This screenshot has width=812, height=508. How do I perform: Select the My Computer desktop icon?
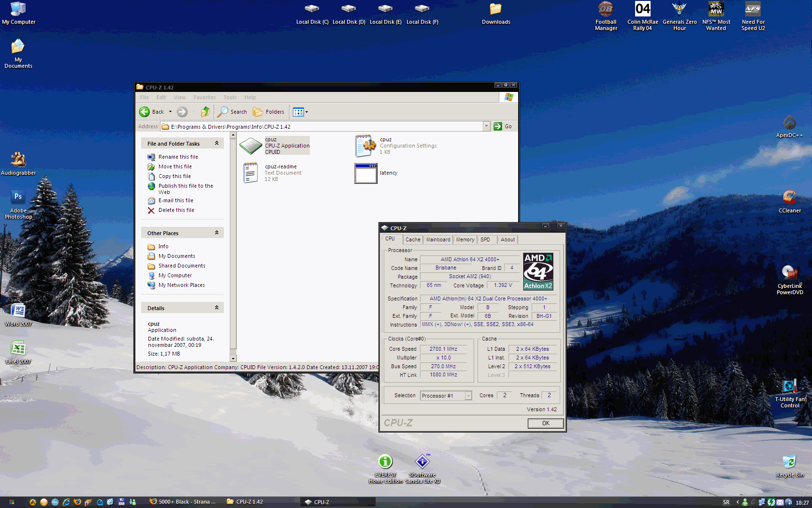click(x=18, y=13)
